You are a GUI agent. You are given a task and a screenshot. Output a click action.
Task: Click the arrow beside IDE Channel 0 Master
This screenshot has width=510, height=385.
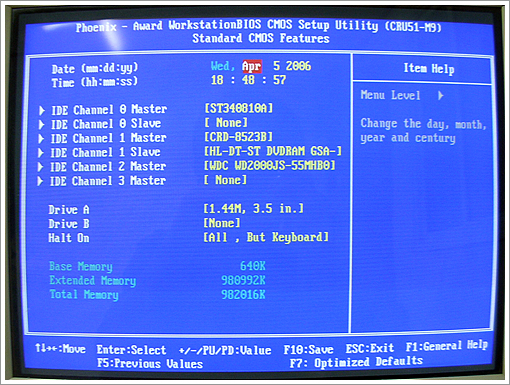pos(42,110)
